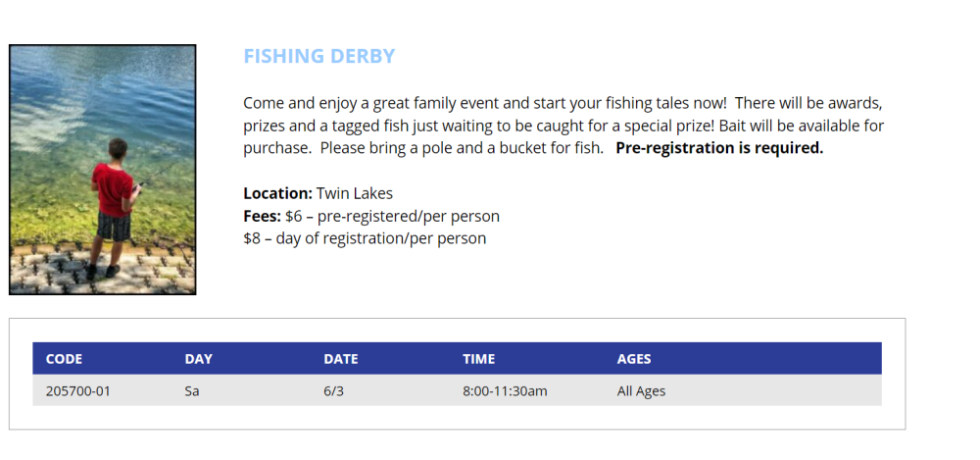Click the TIME column header

coord(479,359)
